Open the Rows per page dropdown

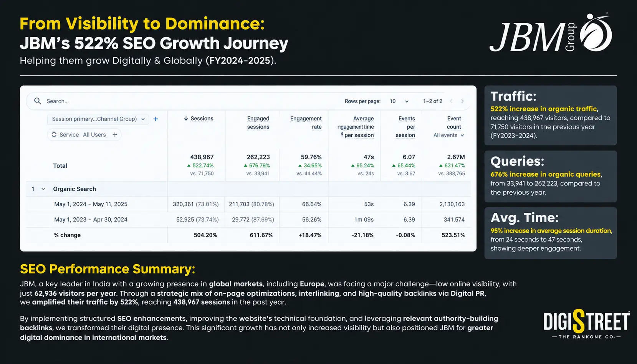399,101
